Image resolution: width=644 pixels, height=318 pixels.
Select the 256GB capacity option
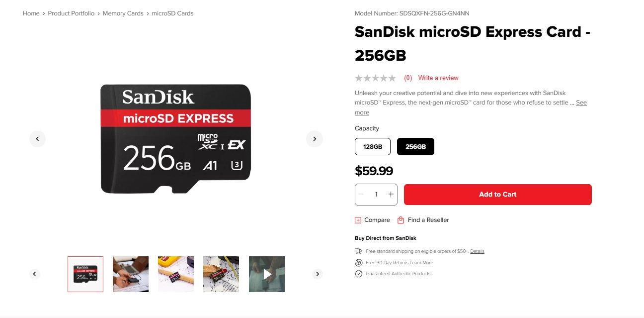click(415, 147)
